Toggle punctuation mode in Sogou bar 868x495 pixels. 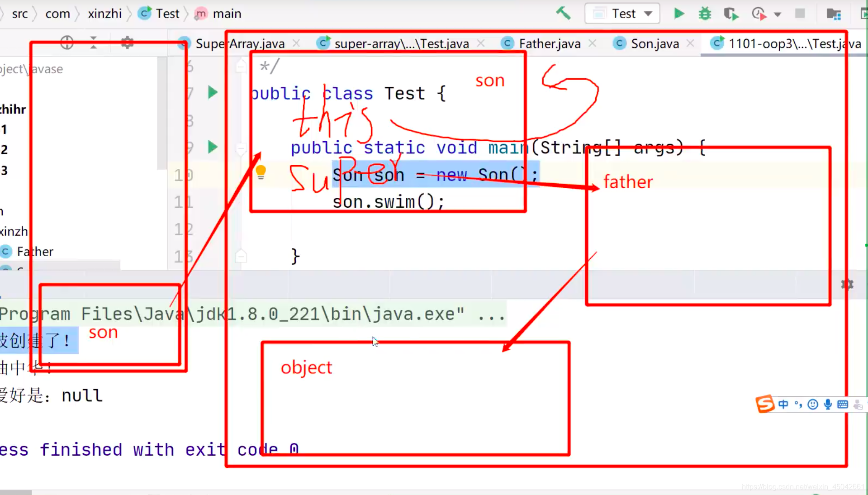click(x=798, y=404)
